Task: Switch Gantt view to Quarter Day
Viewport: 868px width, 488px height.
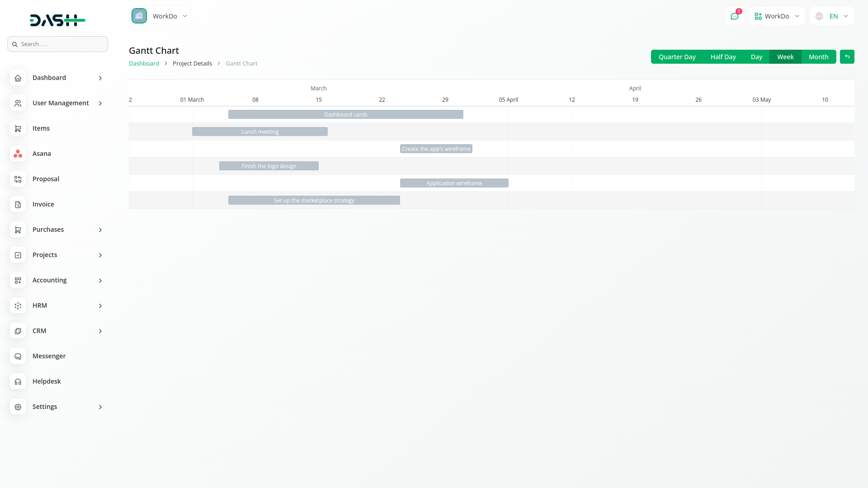Action: click(x=677, y=57)
